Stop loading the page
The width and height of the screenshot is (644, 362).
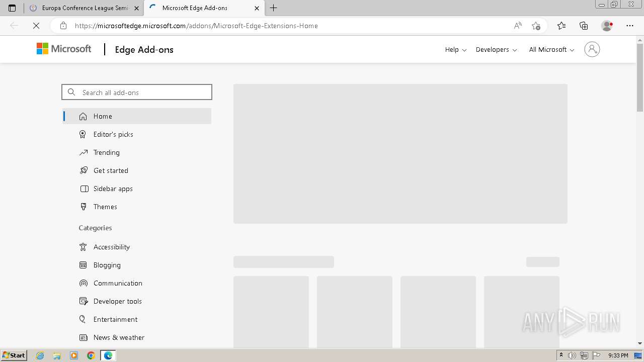pyautogui.click(x=36, y=26)
